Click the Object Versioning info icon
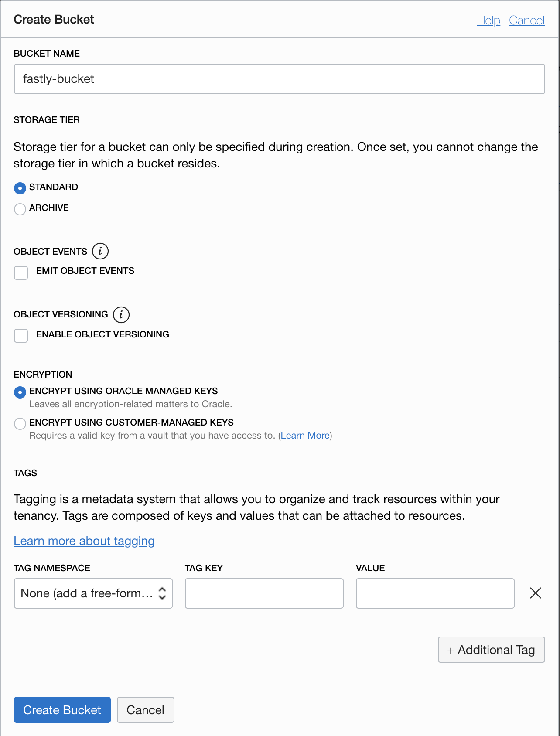This screenshot has width=560, height=736. (x=121, y=314)
